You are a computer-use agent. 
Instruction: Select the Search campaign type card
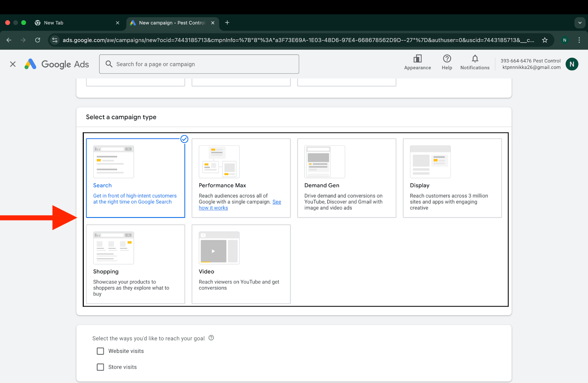tap(135, 178)
